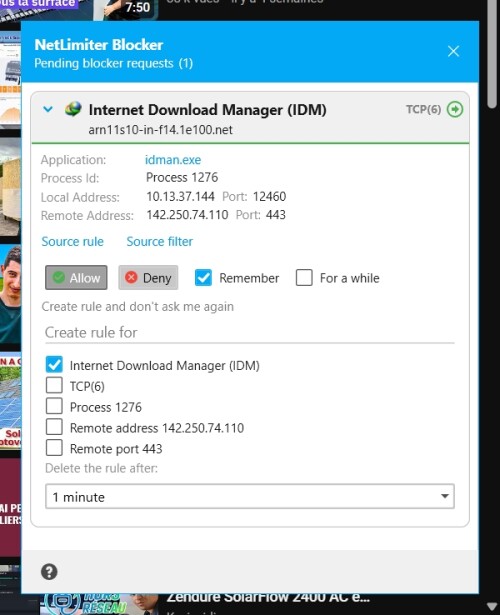Image resolution: width=500 pixels, height=615 pixels.
Task: Click the green arrow icon beside TCP(6)
Action: (x=455, y=109)
